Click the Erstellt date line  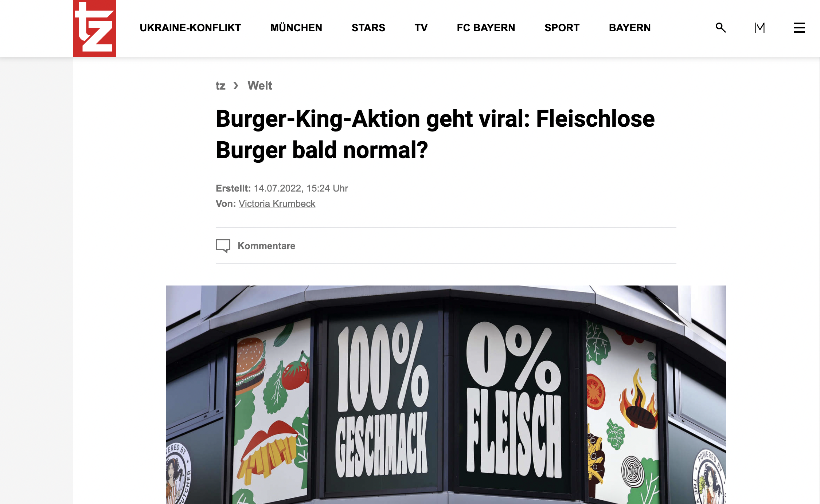(x=282, y=188)
